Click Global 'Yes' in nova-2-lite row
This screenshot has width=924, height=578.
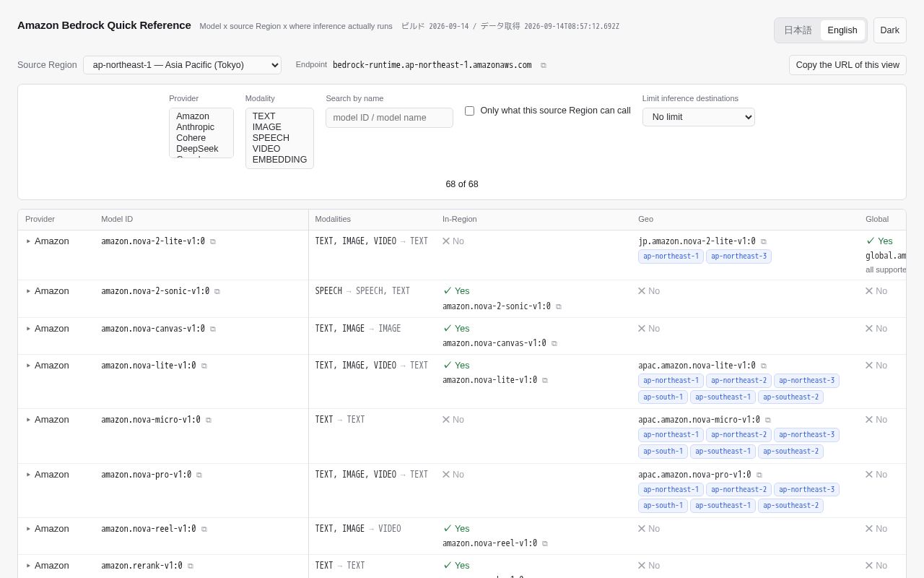point(879,241)
